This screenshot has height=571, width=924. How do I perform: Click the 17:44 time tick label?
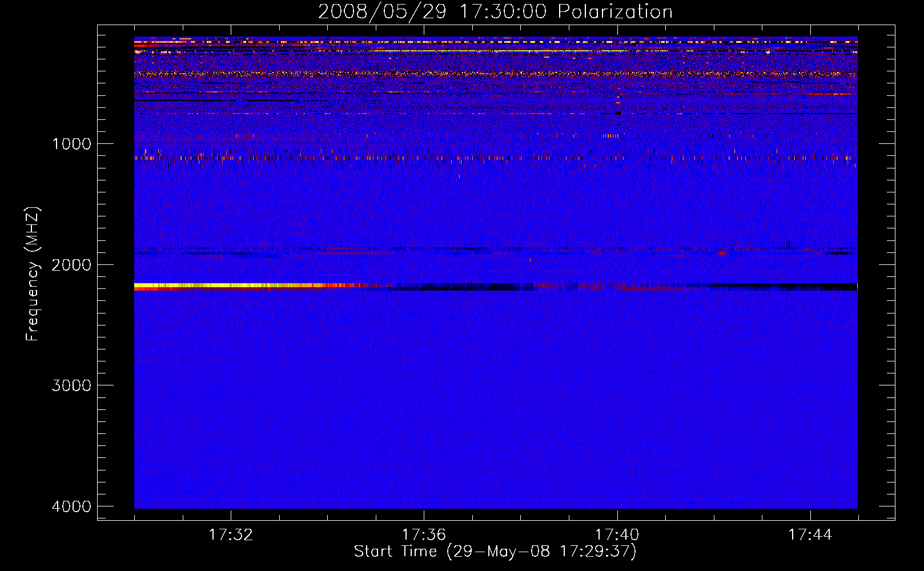coord(810,534)
